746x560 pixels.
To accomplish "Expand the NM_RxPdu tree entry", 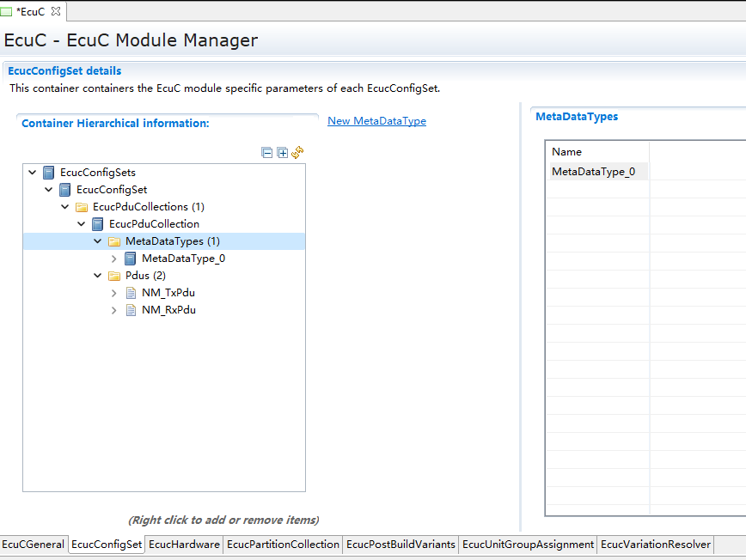I will [114, 310].
